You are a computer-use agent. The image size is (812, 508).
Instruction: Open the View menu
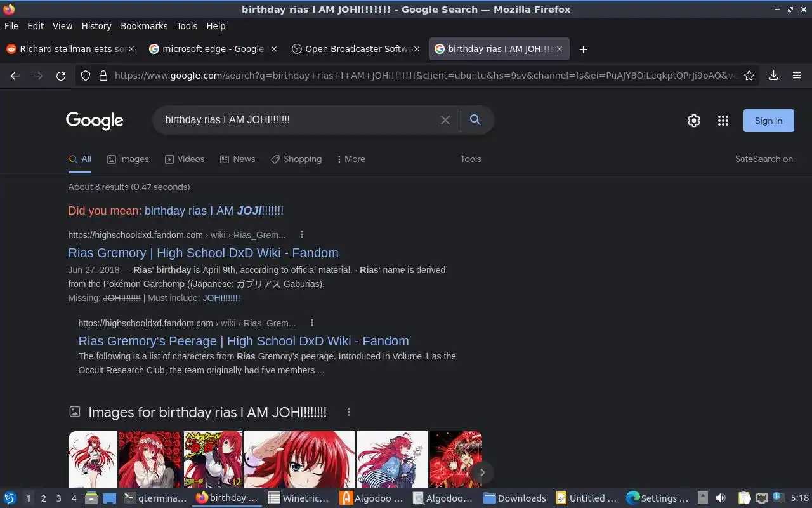[x=62, y=26]
